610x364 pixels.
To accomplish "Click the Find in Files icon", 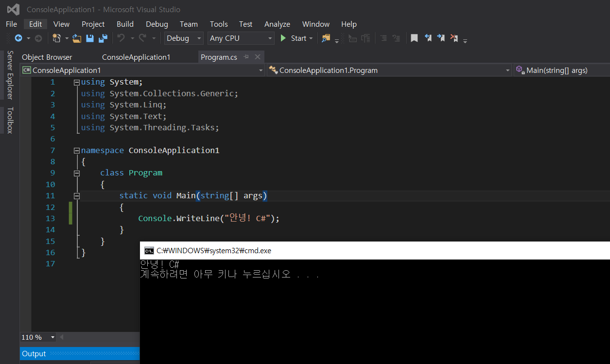I will tap(326, 38).
